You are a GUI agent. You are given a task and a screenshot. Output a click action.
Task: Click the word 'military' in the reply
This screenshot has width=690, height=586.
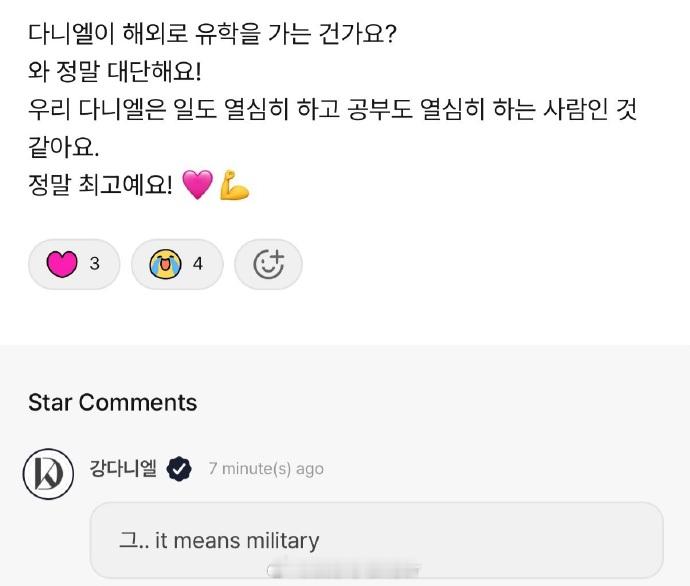click(x=281, y=541)
